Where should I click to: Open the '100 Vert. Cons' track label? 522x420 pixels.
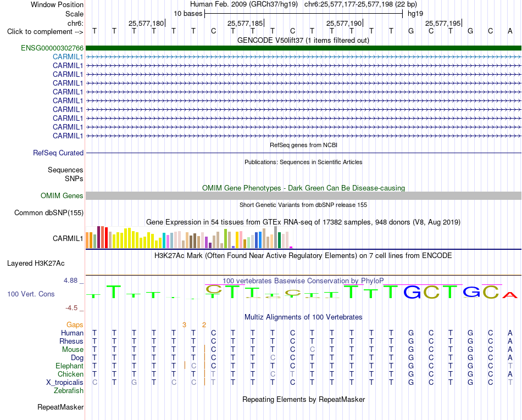[31, 294]
